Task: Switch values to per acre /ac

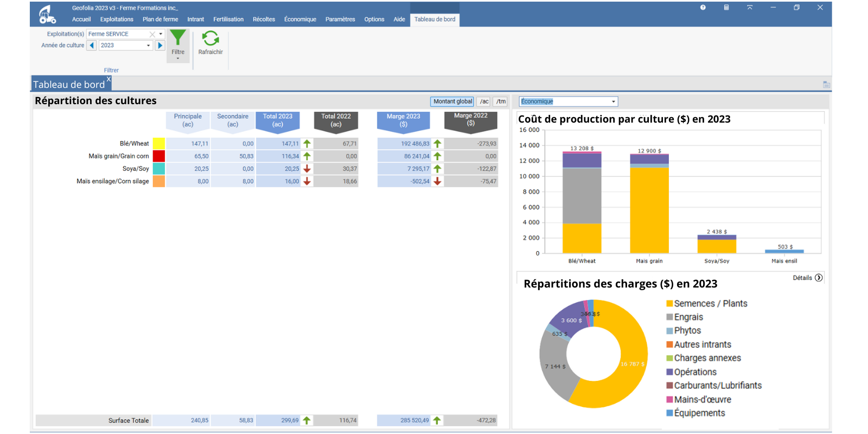Action: point(484,101)
